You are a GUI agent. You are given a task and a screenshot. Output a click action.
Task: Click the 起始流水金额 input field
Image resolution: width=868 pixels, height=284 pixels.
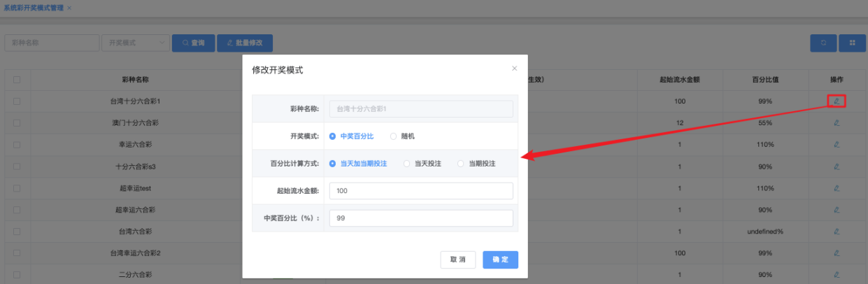click(420, 191)
